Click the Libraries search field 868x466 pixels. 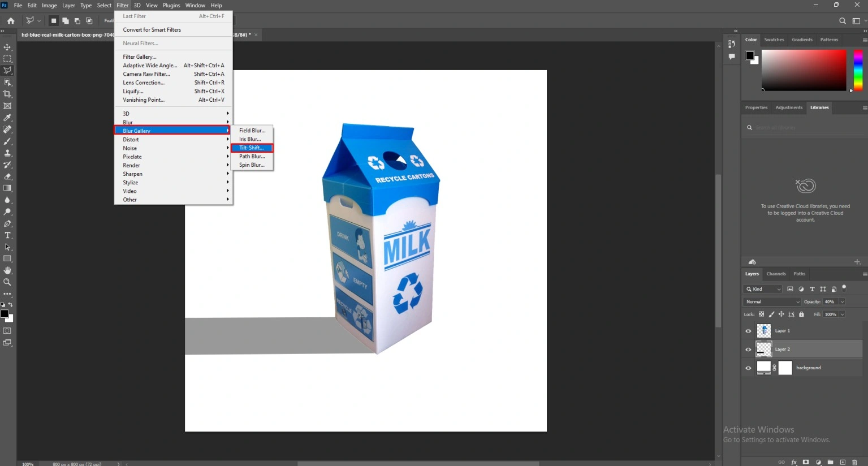pyautogui.click(x=804, y=128)
